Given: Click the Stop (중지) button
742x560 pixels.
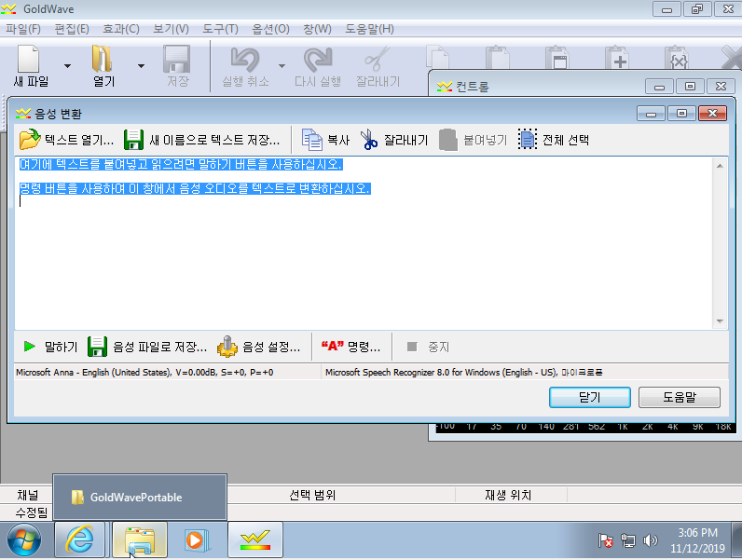Looking at the screenshot, I should 428,347.
